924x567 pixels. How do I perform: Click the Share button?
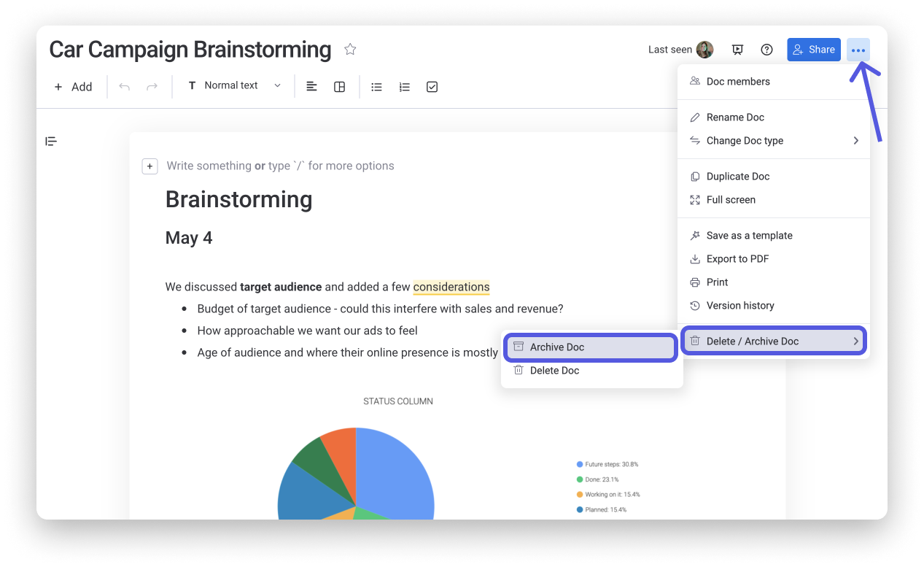point(814,50)
